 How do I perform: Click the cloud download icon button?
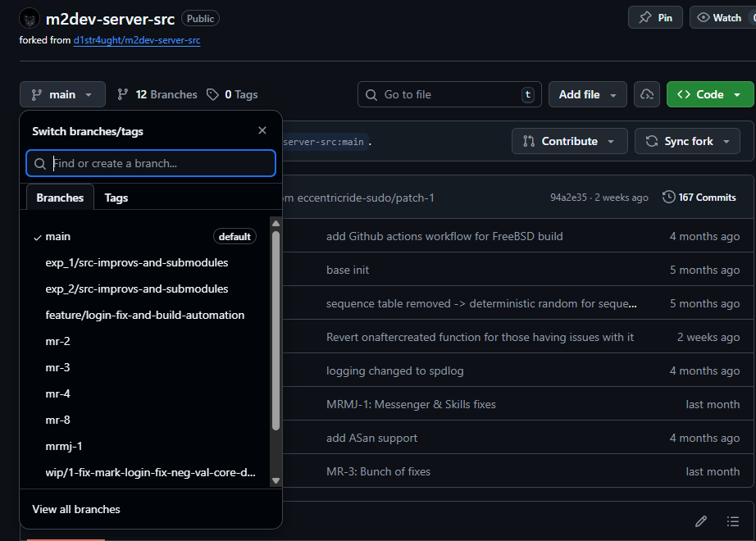pyautogui.click(x=647, y=94)
